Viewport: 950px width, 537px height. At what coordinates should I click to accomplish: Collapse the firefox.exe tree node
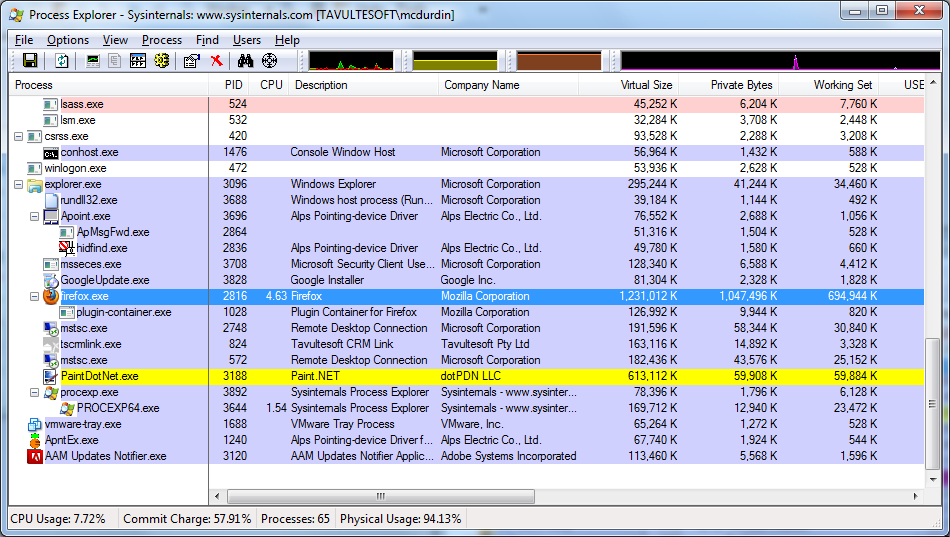tap(35, 296)
